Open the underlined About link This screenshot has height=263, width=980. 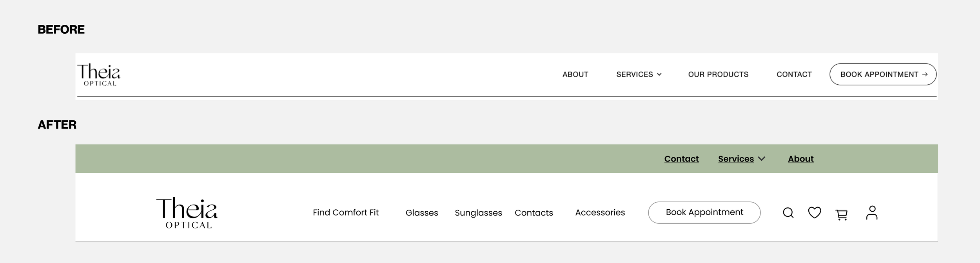[x=800, y=159]
